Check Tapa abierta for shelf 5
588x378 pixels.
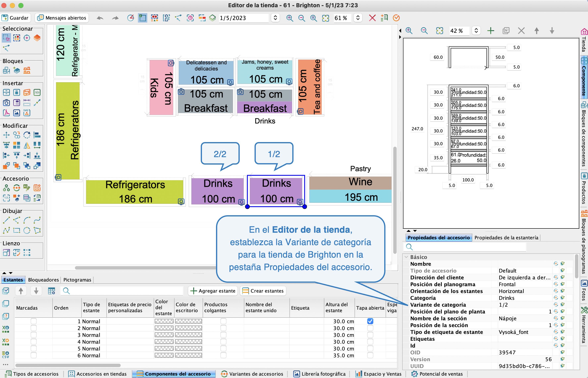[x=370, y=348]
